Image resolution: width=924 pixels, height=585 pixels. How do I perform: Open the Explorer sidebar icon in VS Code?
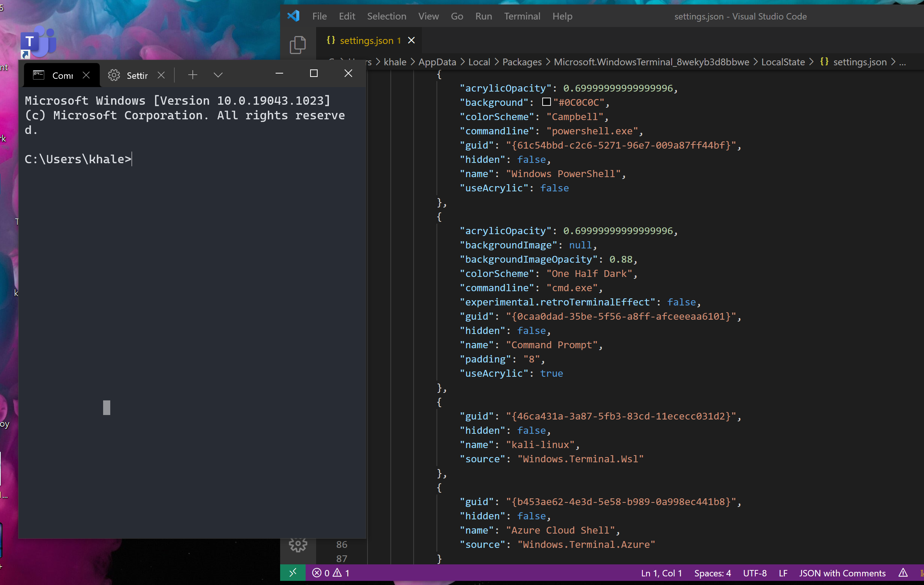(297, 45)
